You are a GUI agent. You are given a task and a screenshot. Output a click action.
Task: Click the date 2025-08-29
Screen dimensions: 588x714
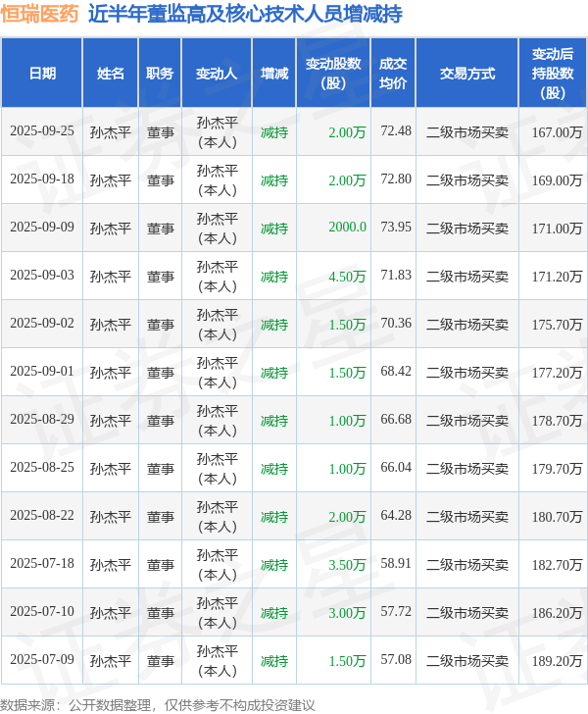42,420
